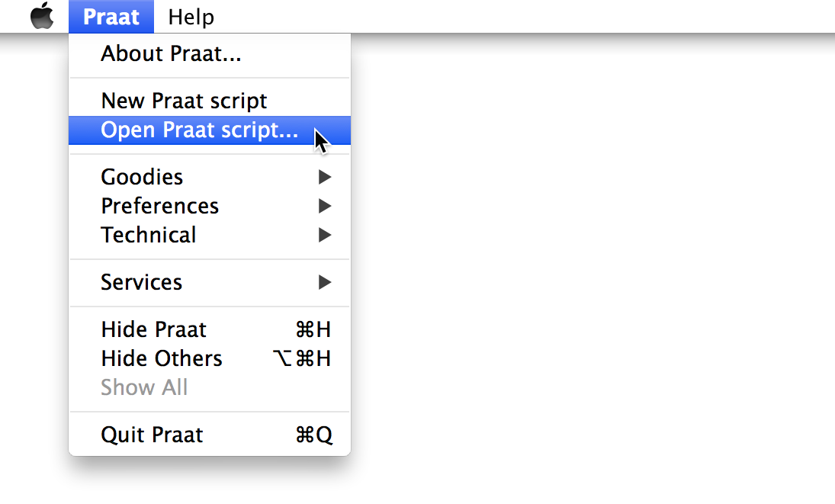Select the Preferences menu label

coord(159,206)
